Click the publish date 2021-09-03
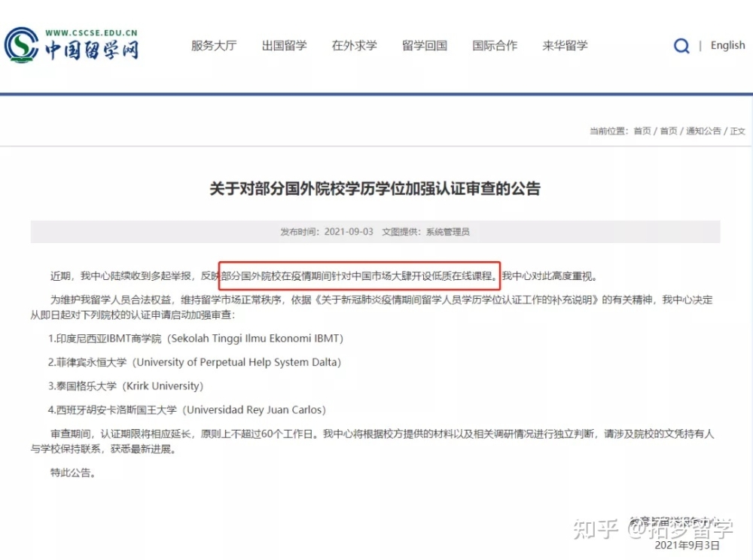This screenshot has width=753, height=560. coord(349,232)
